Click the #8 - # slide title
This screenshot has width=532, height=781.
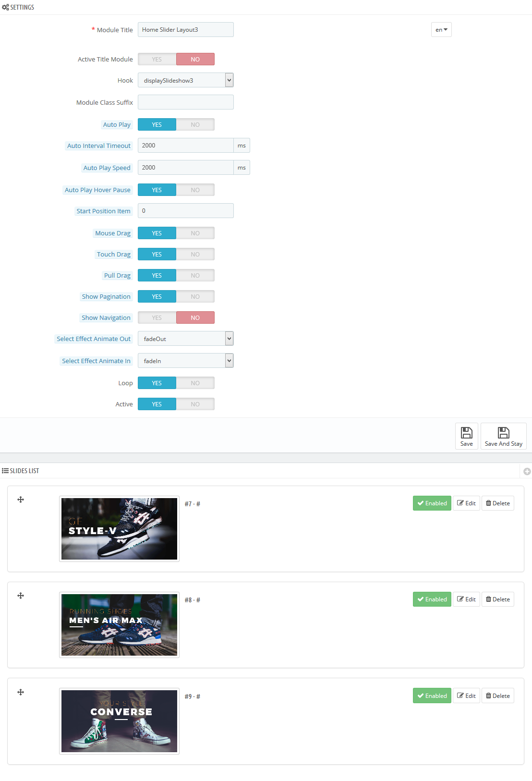[x=193, y=600]
